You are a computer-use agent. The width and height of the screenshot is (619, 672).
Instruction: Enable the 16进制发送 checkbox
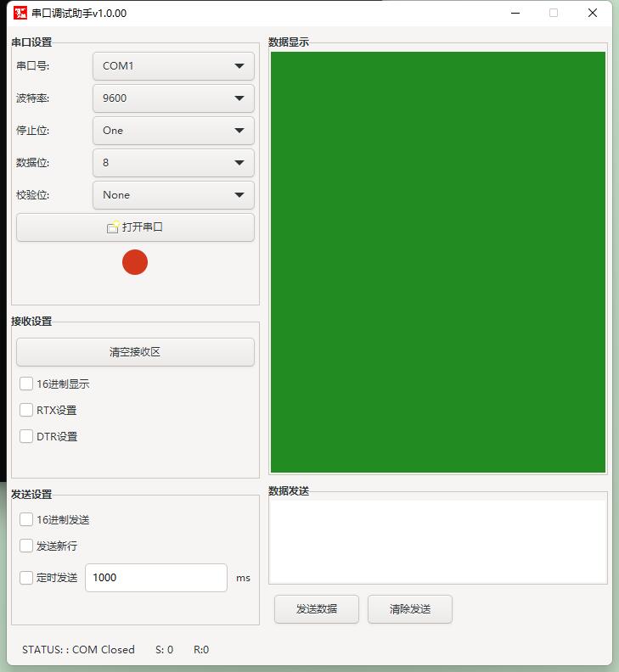[26, 519]
